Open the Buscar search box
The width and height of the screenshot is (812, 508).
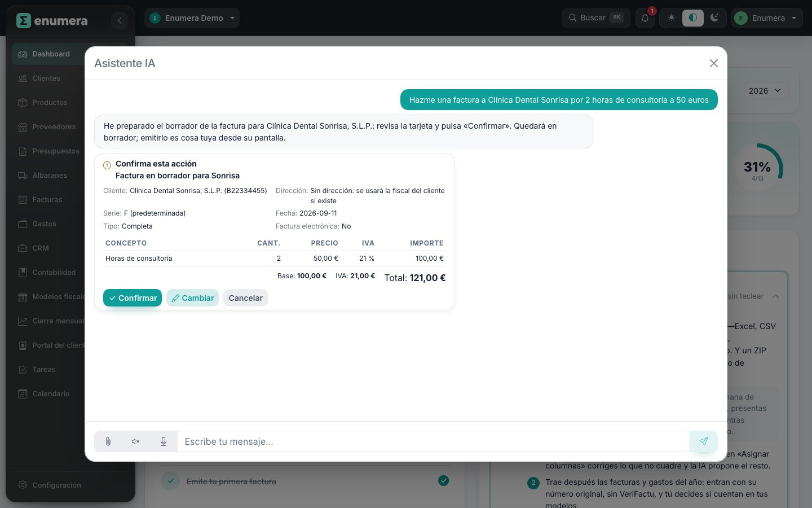click(x=596, y=18)
